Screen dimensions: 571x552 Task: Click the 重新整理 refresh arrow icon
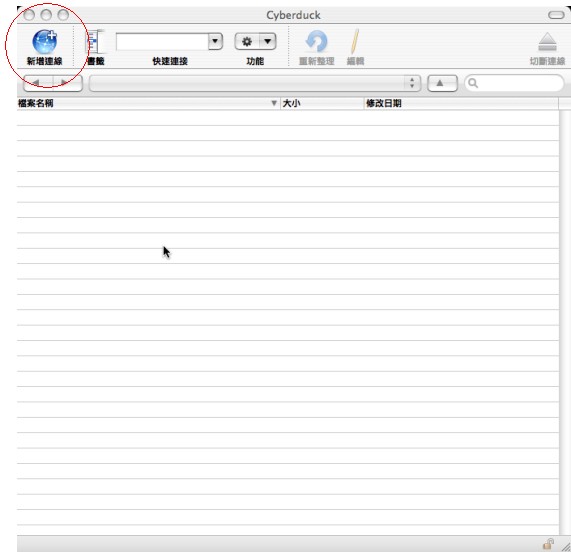(x=316, y=42)
